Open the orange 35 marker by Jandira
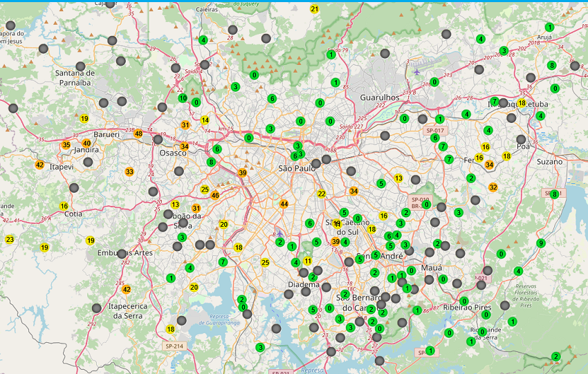Viewport: 588px width, 374px height. [66, 145]
